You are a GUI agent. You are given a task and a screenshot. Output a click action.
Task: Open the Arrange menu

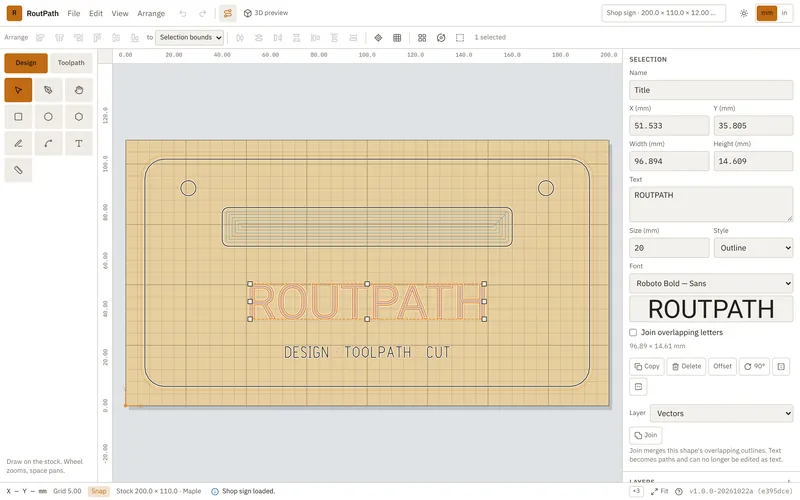click(151, 13)
